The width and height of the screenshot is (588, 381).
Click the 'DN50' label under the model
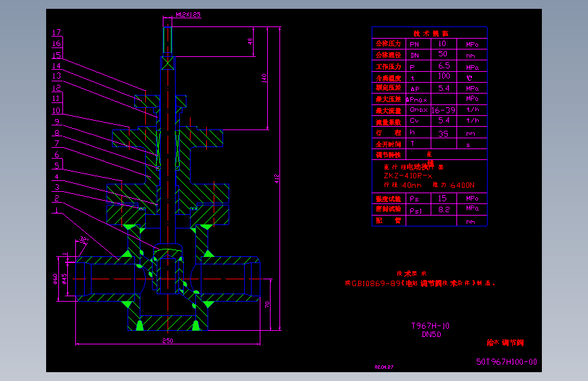coord(431,334)
